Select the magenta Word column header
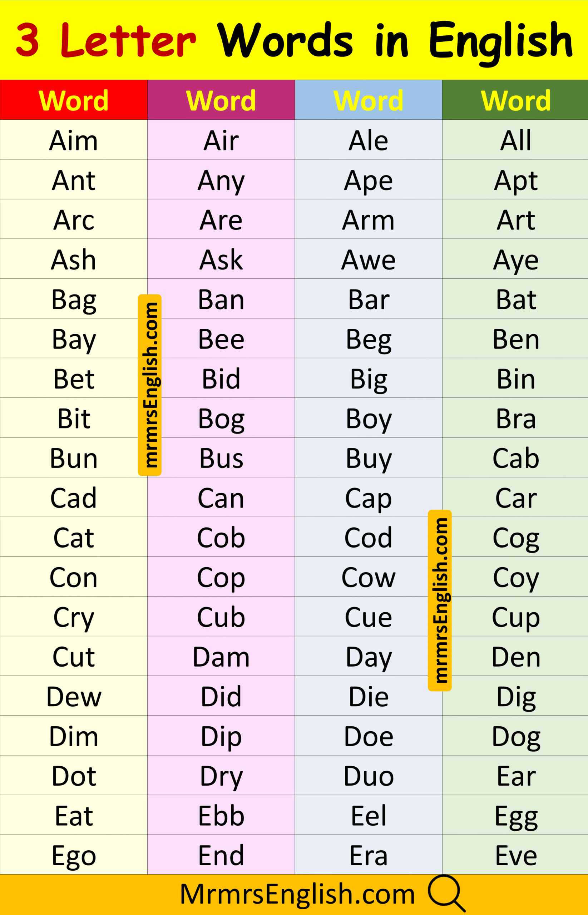This screenshot has width=588, height=915. click(x=221, y=100)
